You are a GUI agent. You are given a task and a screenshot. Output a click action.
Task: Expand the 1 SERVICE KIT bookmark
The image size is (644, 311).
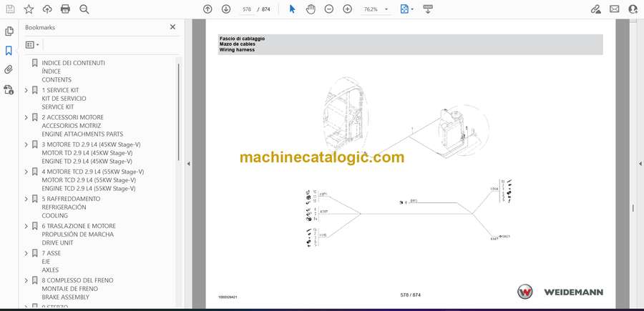coord(26,90)
